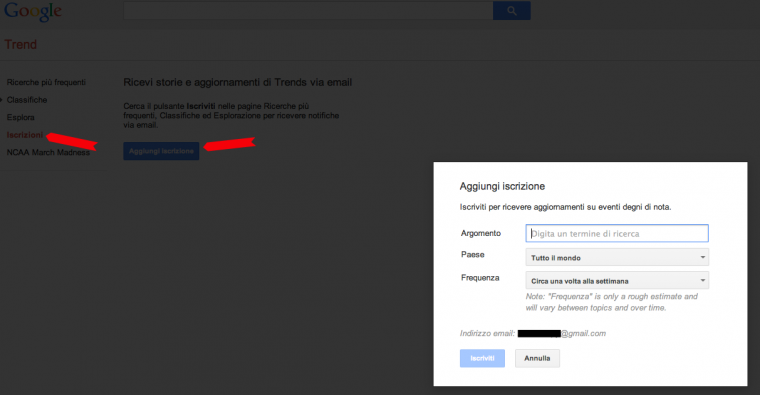Open NCAA March Madness sidebar item
The image size is (760, 395).
click(x=48, y=152)
